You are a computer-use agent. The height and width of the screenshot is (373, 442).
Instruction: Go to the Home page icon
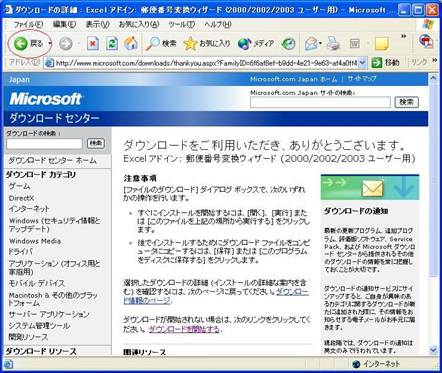point(131,44)
